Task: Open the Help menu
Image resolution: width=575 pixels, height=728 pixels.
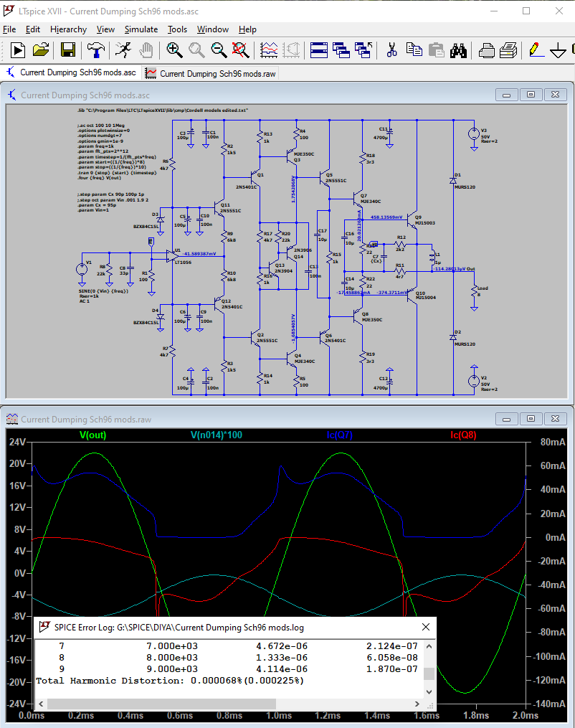Action: pyautogui.click(x=247, y=29)
